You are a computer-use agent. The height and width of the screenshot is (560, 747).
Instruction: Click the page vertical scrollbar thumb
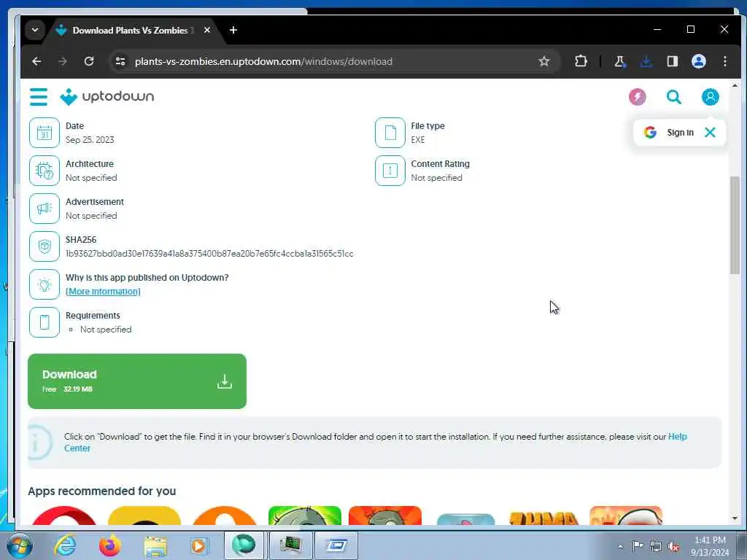point(735,225)
